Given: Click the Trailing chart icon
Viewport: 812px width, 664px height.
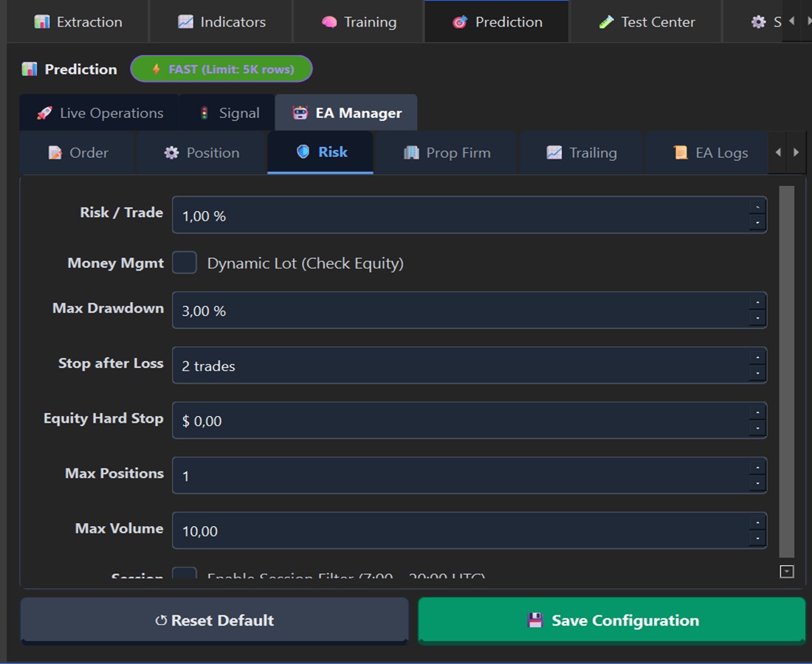Looking at the screenshot, I should click(x=554, y=153).
